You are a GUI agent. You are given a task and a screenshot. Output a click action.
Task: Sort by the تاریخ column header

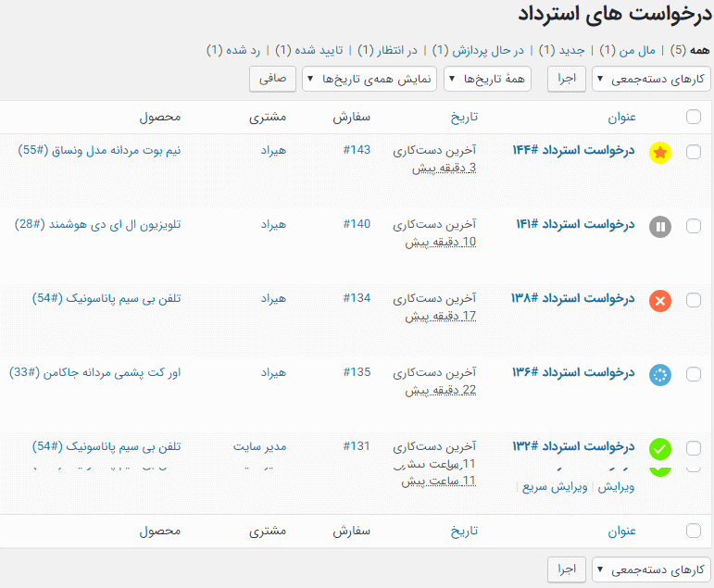tap(464, 118)
